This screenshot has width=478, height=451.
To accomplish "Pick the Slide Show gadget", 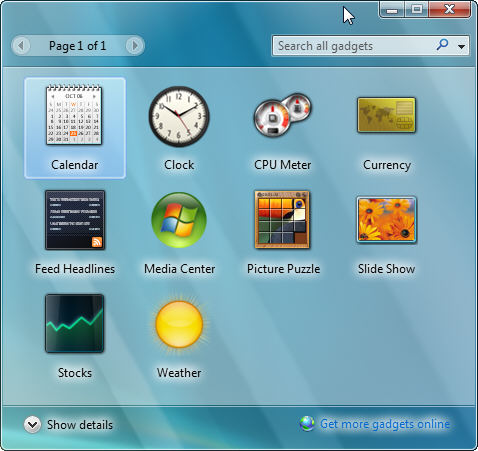I will pos(386,220).
